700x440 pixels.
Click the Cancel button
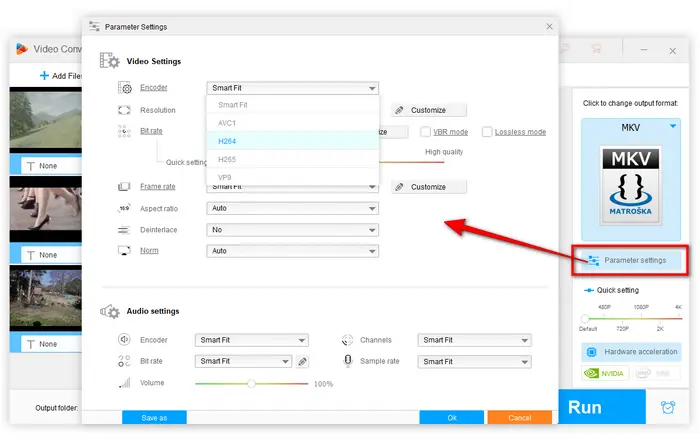tap(520, 417)
